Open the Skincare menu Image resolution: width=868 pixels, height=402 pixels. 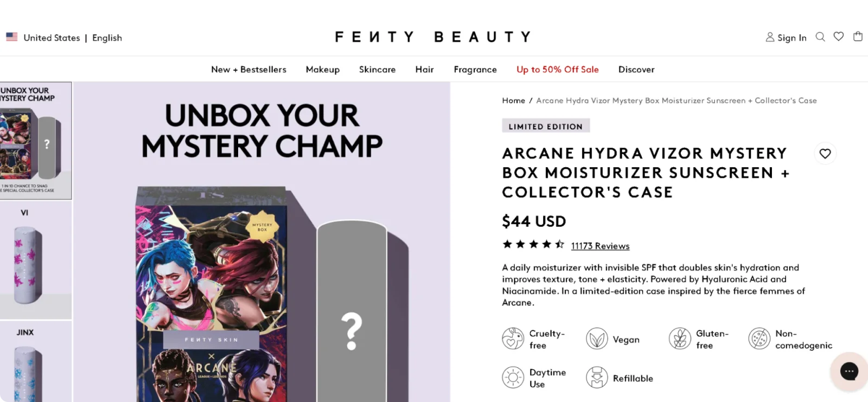click(x=377, y=69)
